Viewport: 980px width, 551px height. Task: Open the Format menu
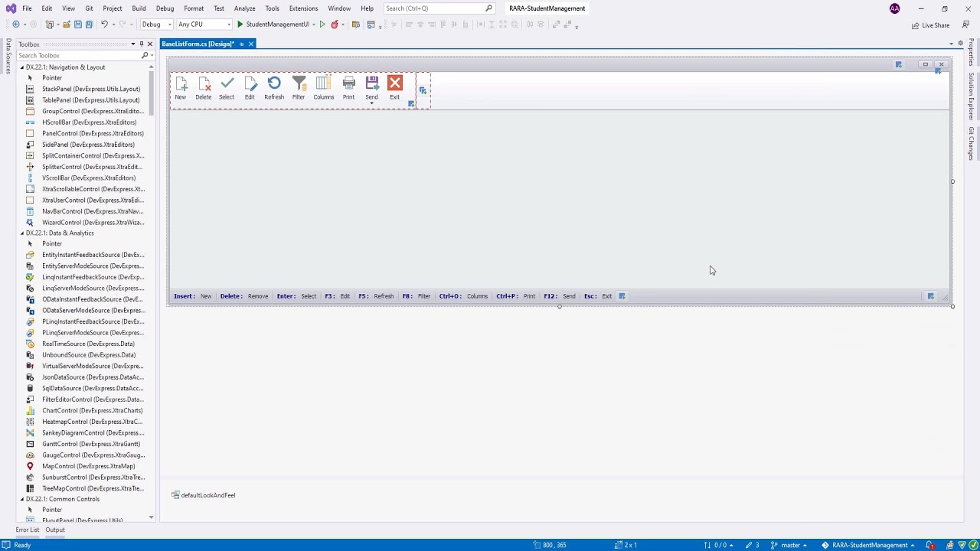click(x=194, y=8)
